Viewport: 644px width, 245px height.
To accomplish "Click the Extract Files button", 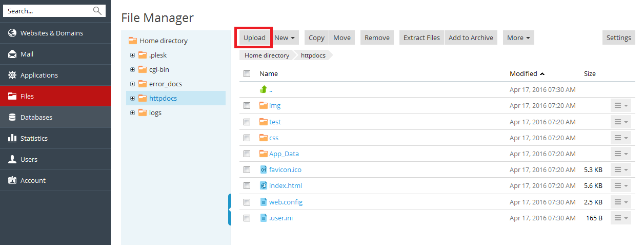I will [x=421, y=37].
